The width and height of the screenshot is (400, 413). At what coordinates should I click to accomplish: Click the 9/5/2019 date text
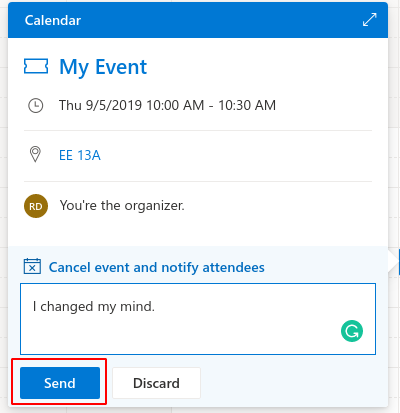tap(114, 105)
